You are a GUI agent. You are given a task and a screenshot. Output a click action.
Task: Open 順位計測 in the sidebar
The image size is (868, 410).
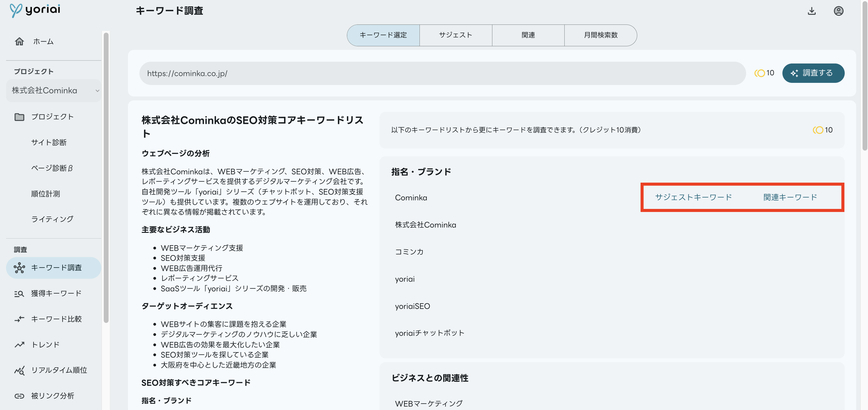(45, 194)
